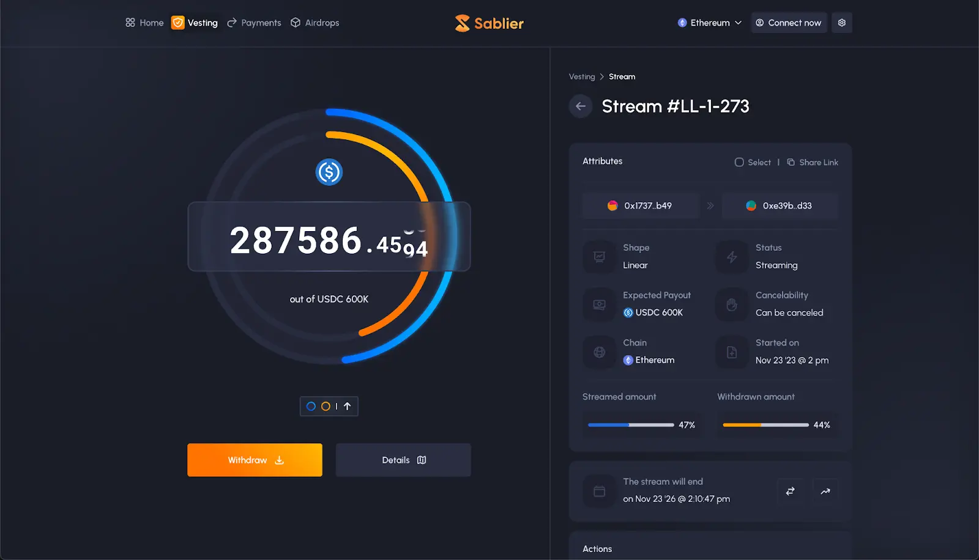Click the Connect now button
979x560 pixels.
(x=789, y=23)
